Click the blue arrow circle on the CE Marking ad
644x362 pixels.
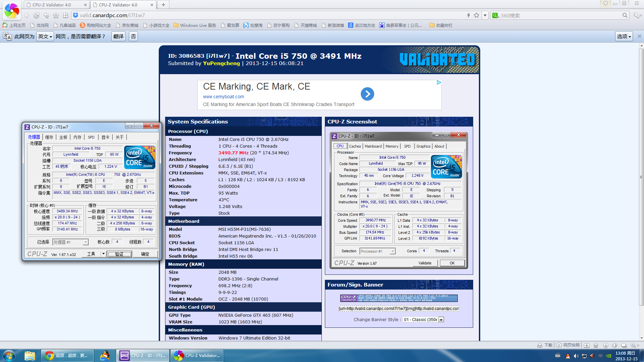[367, 94]
